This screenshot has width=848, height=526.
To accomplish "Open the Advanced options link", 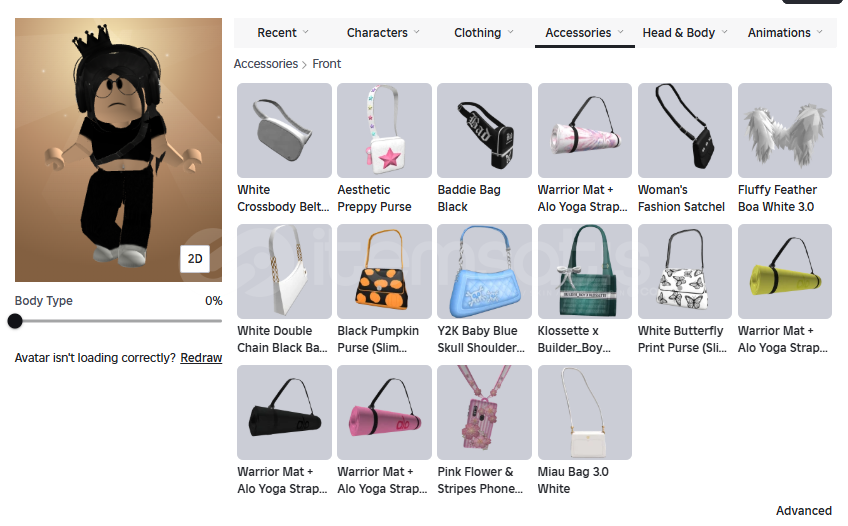I will 804,511.
